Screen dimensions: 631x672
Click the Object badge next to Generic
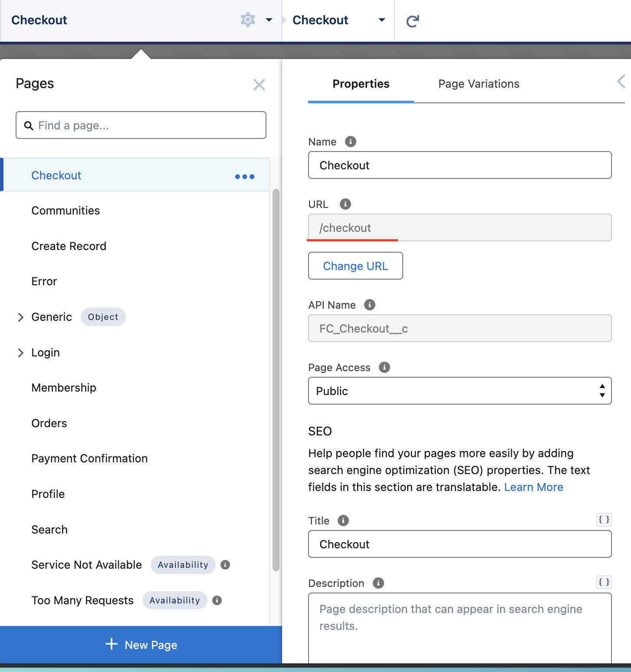pos(103,317)
